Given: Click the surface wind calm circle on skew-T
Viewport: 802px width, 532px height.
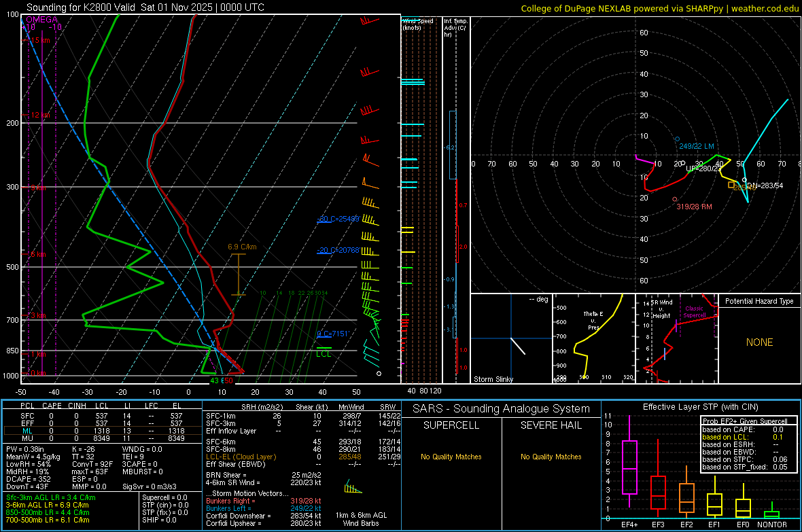Looking at the screenshot, I should [379, 374].
